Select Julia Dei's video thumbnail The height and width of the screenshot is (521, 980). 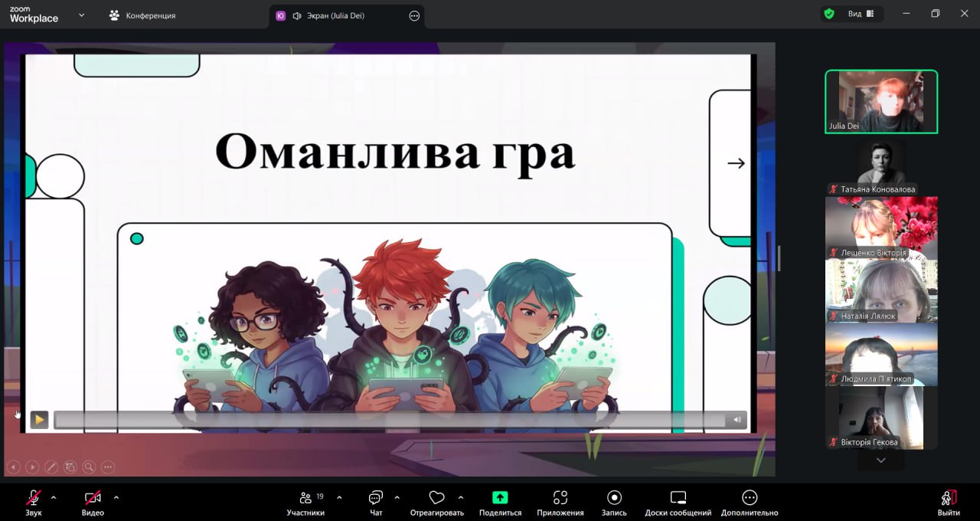(x=880, y=102)
